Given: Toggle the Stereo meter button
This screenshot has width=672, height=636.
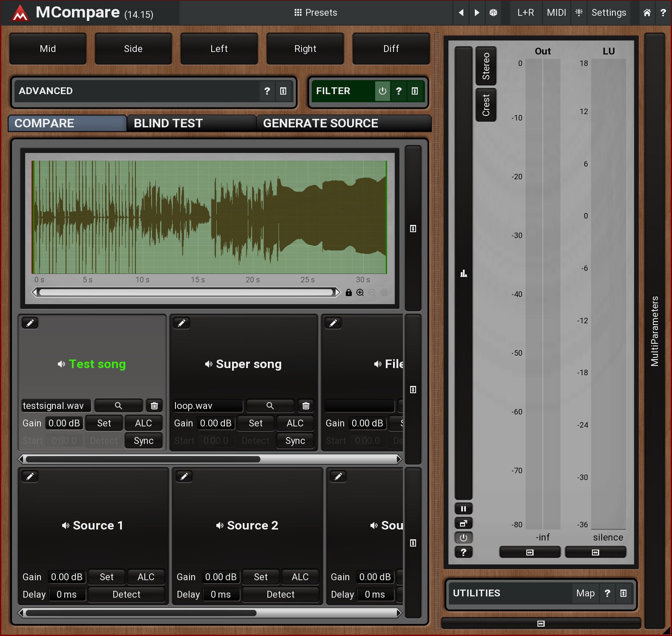Looking at the screenshot, I should pyautogui.click(x=486, y=66).
